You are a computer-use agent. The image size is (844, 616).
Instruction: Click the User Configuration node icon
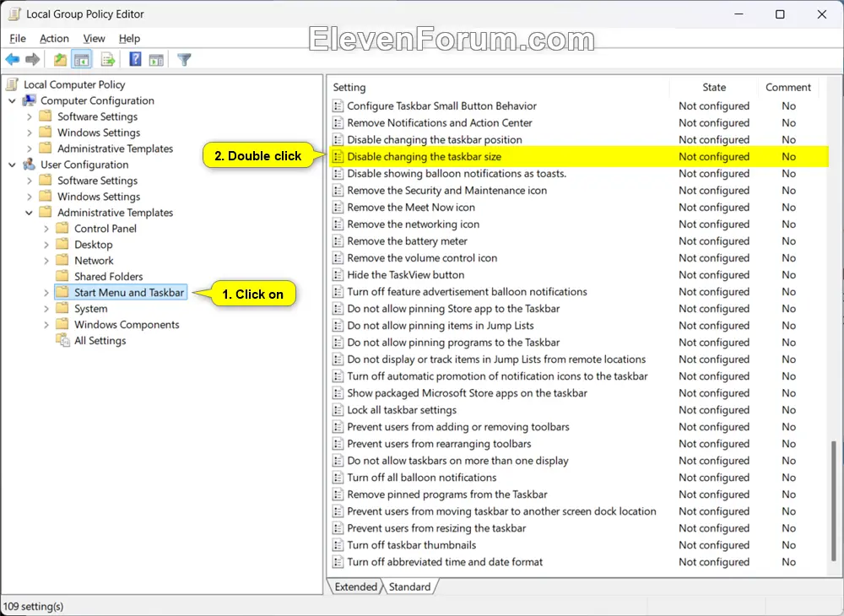point(29,165)
